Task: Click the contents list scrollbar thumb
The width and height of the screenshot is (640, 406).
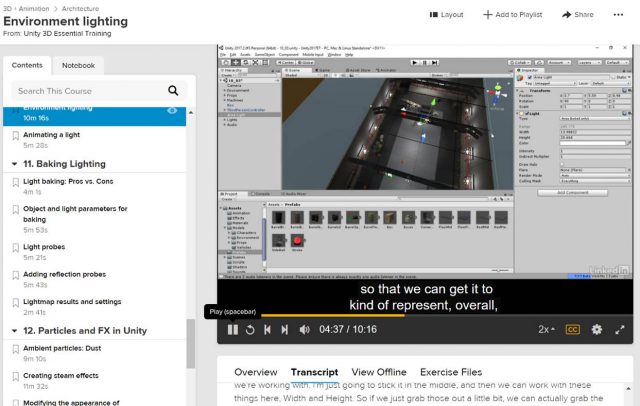Action: [191, 344]
